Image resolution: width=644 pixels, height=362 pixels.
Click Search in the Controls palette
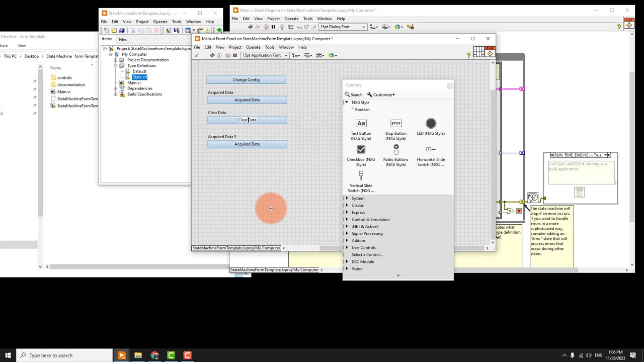point(354,95)
